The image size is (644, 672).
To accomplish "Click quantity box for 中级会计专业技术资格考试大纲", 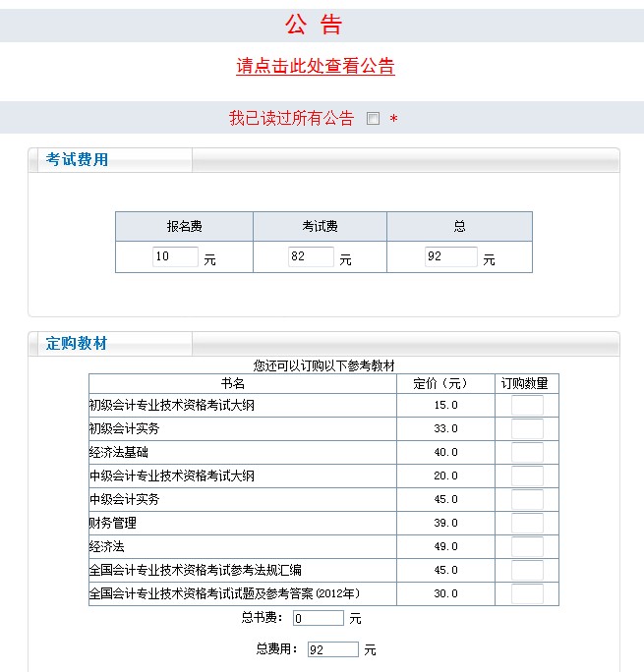I will [527, 476].
